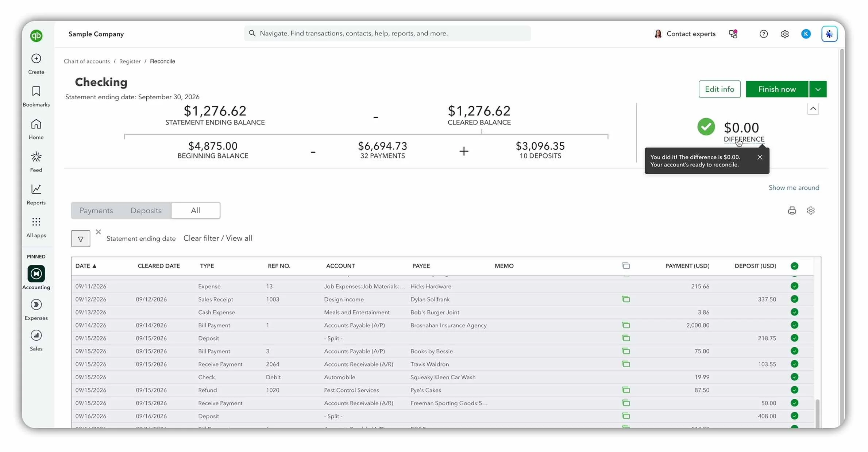Click Show me around link
This screenshot has width=868, height=452.
tap(794, 187)
